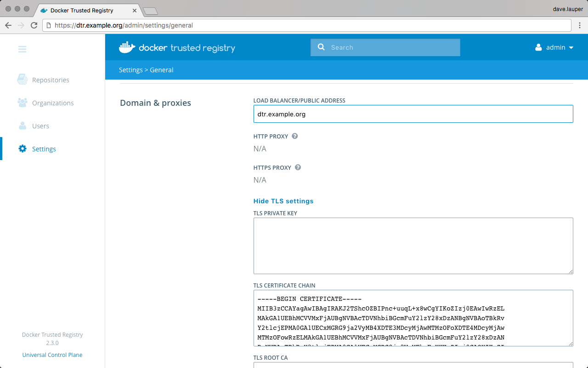Click the HTTP Proxy help icon
The image size is (588, 368).
295,136
